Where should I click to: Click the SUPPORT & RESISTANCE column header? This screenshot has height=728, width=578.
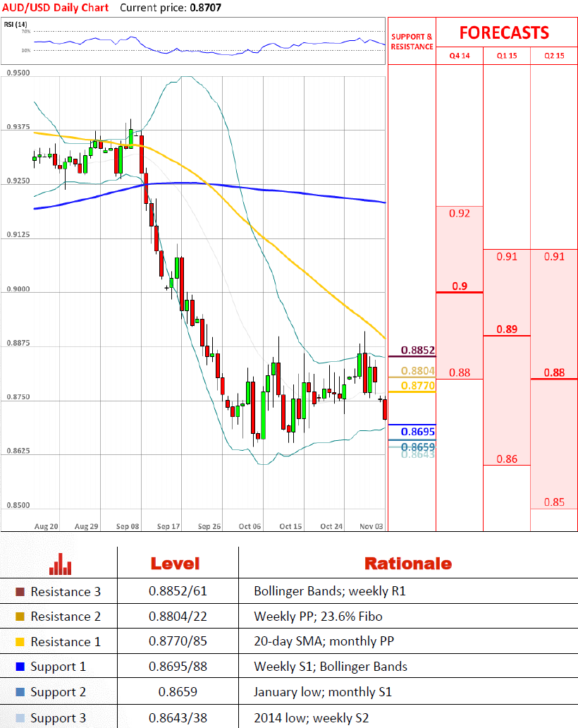[x=412, y=42]
